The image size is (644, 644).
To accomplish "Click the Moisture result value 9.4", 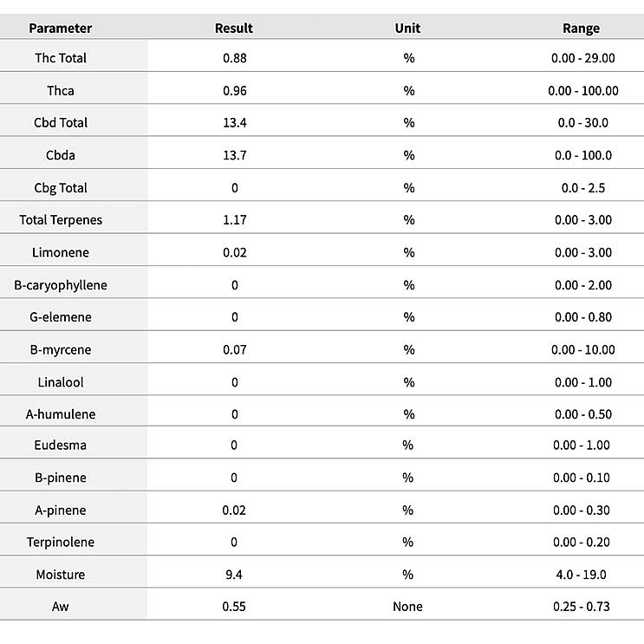I will [x=235, y=575].
